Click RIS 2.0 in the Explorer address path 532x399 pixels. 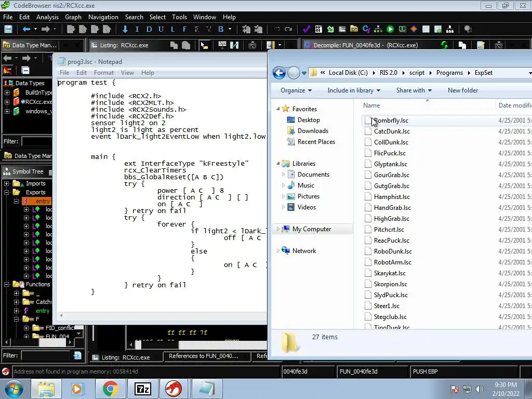click(x=389, y=73)
